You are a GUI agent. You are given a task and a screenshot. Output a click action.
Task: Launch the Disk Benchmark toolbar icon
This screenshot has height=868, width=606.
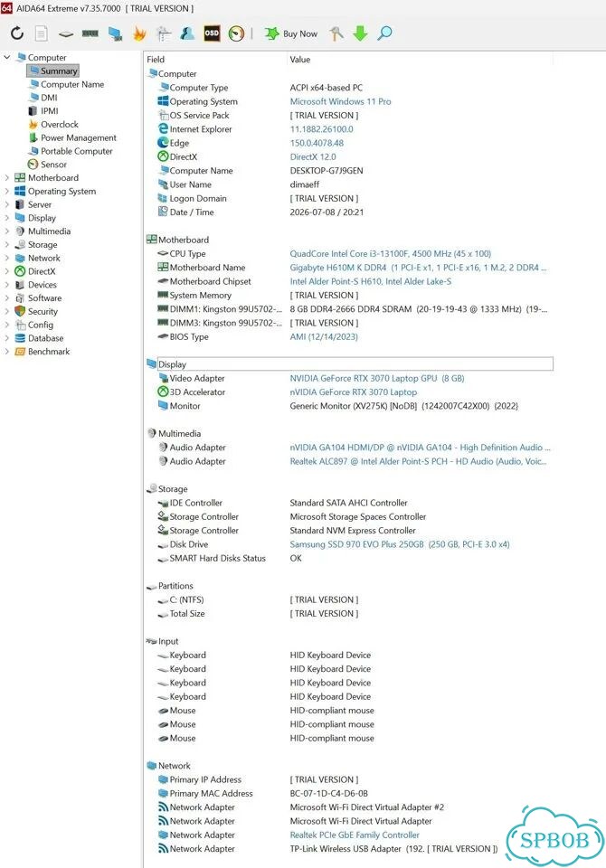pos(66,33)
